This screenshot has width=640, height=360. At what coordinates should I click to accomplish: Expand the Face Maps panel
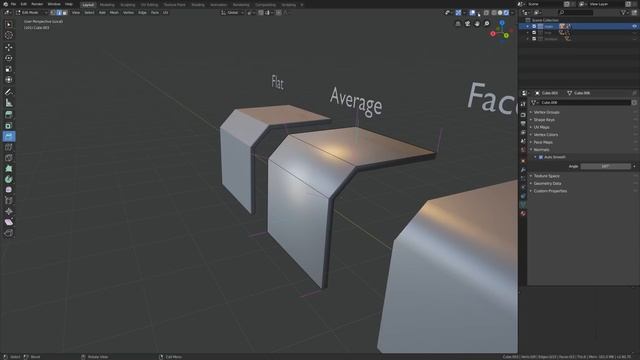tap(543, 142)
